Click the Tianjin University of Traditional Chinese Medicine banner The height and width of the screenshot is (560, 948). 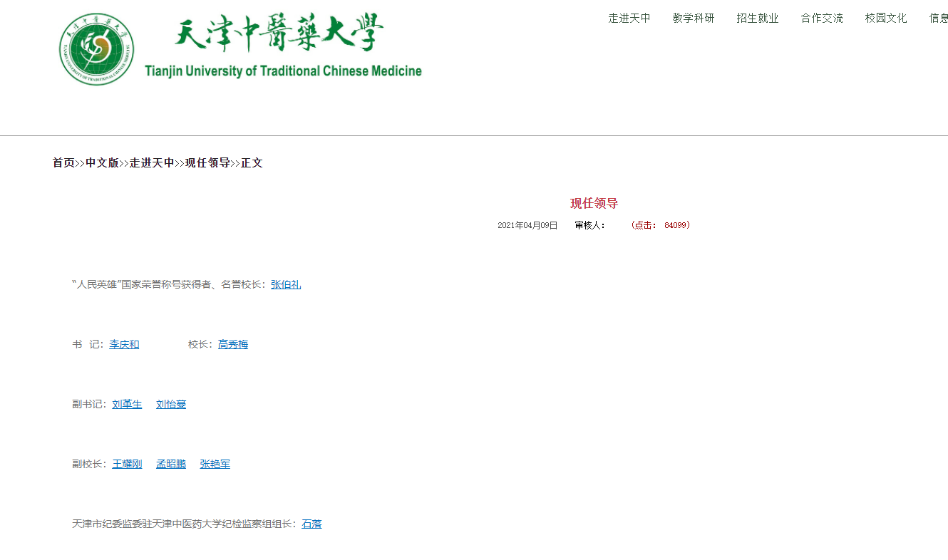click(282, 47)
